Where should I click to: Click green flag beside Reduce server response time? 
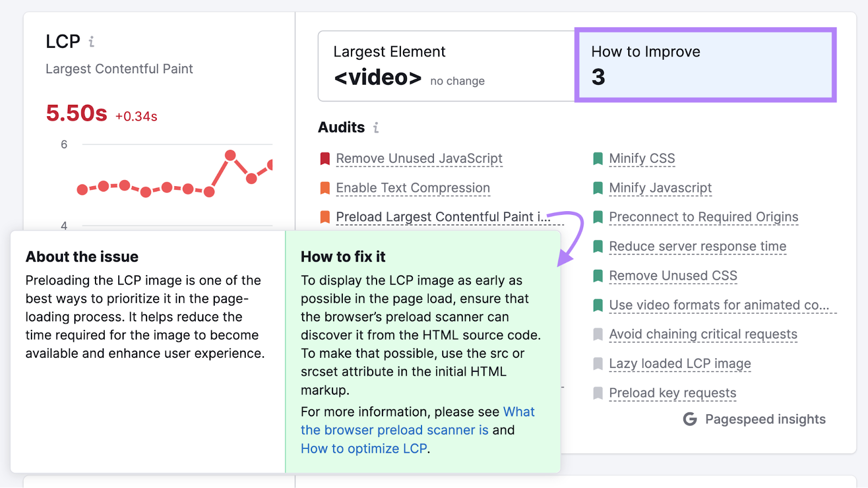click(598, 246)
